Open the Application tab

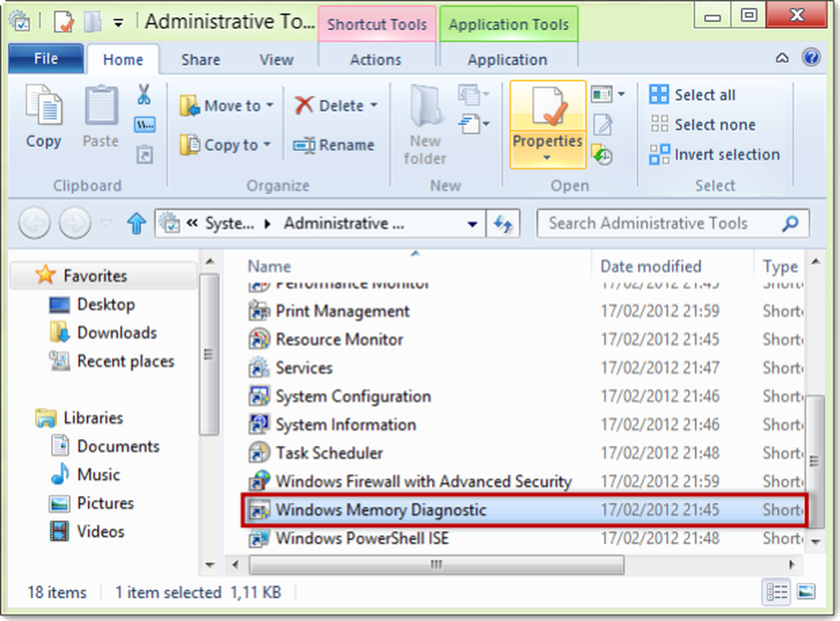click(507, 60)
